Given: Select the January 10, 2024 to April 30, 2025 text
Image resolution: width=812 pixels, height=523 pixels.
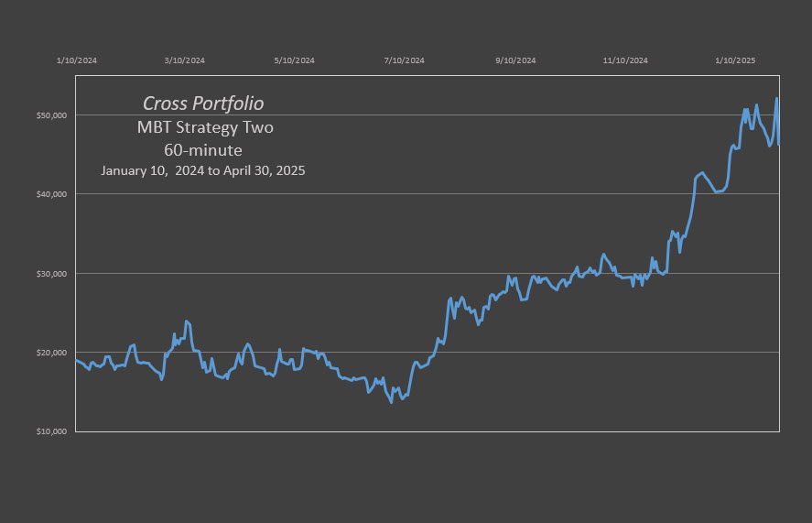Looking at the screenshot, I should [x=203, y=170].
